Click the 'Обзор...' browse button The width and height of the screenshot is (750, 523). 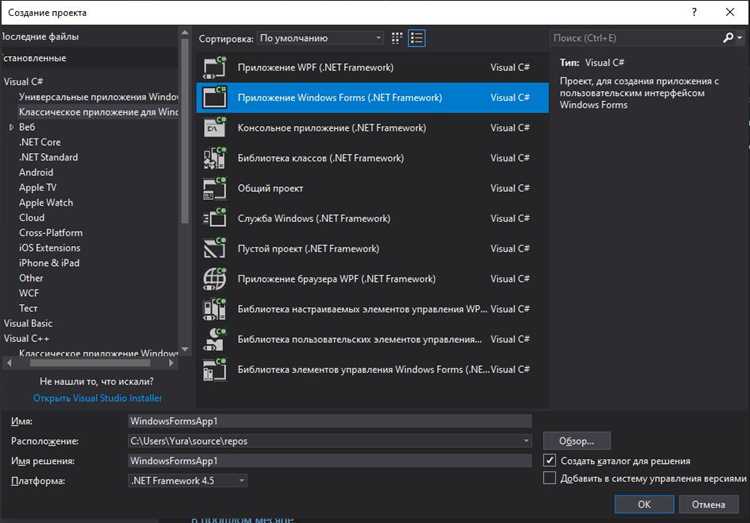pyautogui.click(x=576, y=441)
